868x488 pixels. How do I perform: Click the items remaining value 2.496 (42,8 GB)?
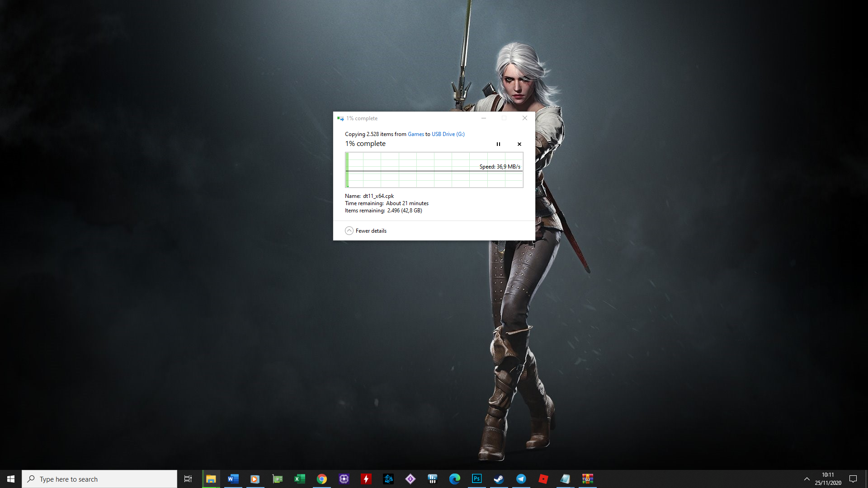tap(405, 211)
